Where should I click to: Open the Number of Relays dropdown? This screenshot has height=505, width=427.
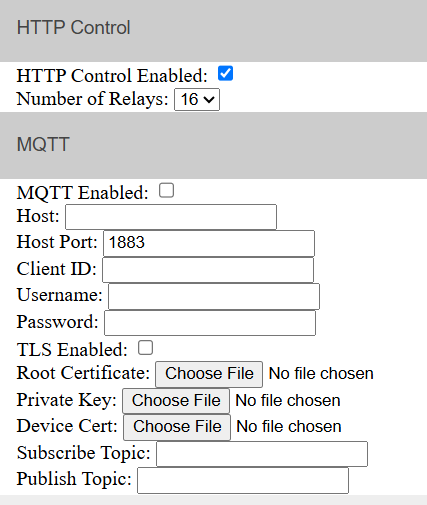pos(197,99)
